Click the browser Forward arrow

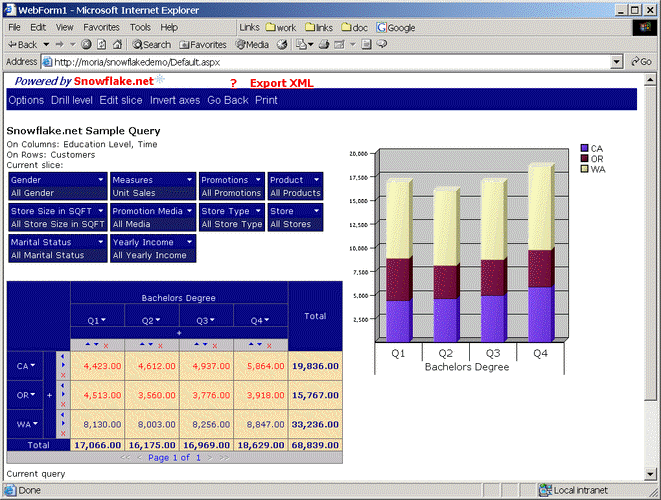click(x=59, y=44)
